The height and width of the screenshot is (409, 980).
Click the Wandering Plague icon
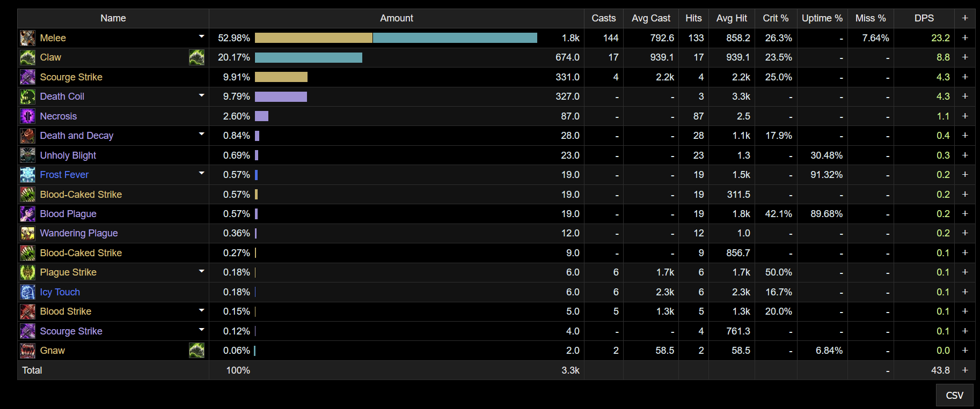tap(27, 233)
